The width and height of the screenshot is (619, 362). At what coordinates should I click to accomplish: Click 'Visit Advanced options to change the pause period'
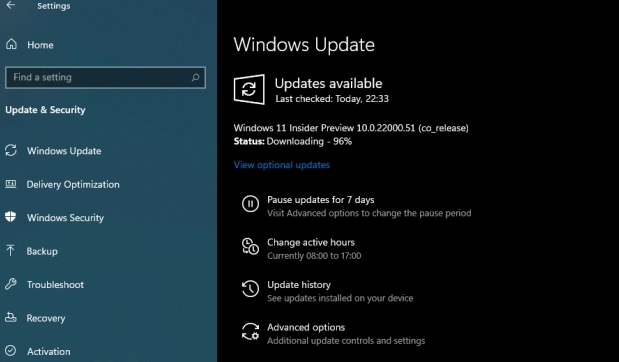pyautogui.click(x=369, y=213)
